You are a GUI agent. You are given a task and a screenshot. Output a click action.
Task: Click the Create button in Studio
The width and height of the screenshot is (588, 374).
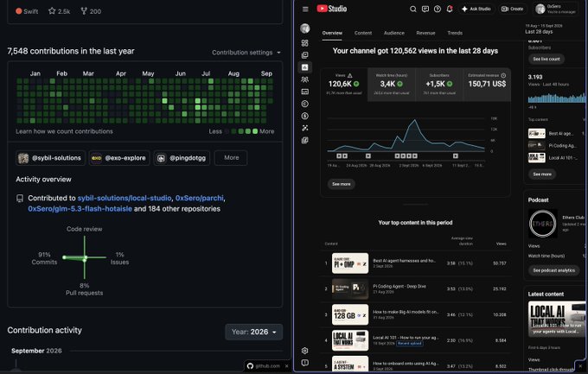512,9
